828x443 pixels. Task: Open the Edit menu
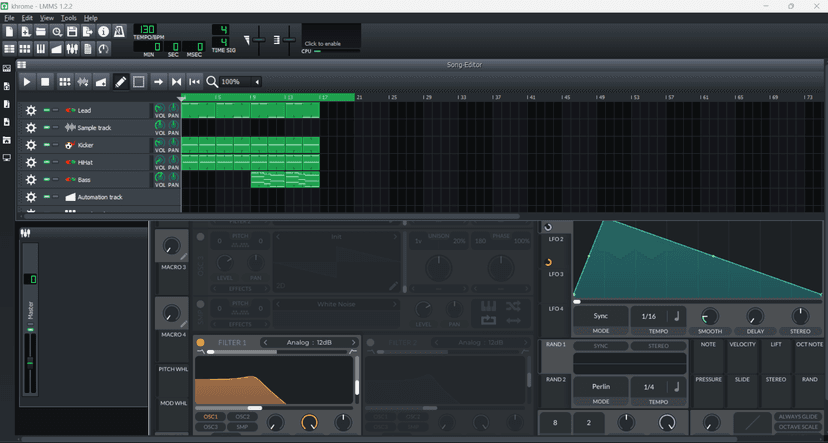click(x=27, y=18)
